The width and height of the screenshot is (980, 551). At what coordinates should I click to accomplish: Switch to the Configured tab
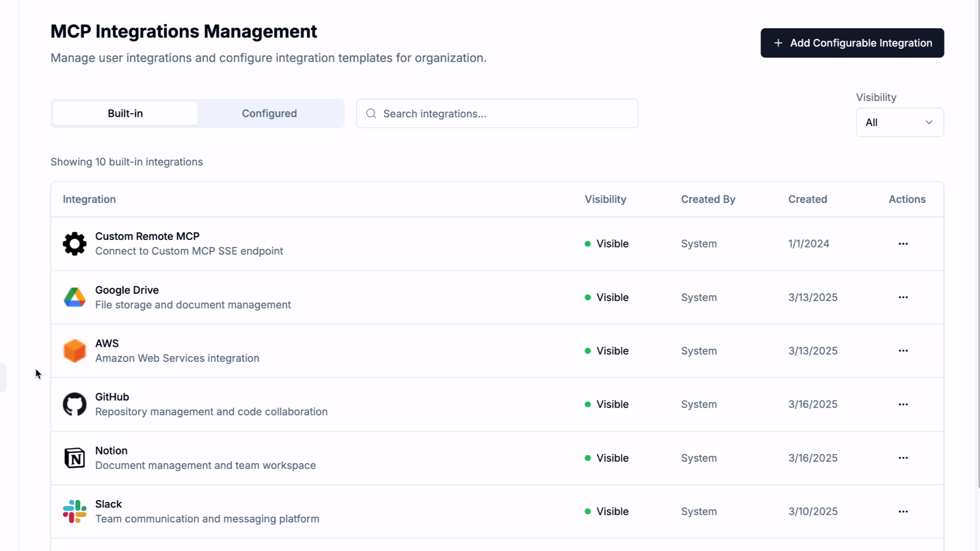click(x=269, y=113)
